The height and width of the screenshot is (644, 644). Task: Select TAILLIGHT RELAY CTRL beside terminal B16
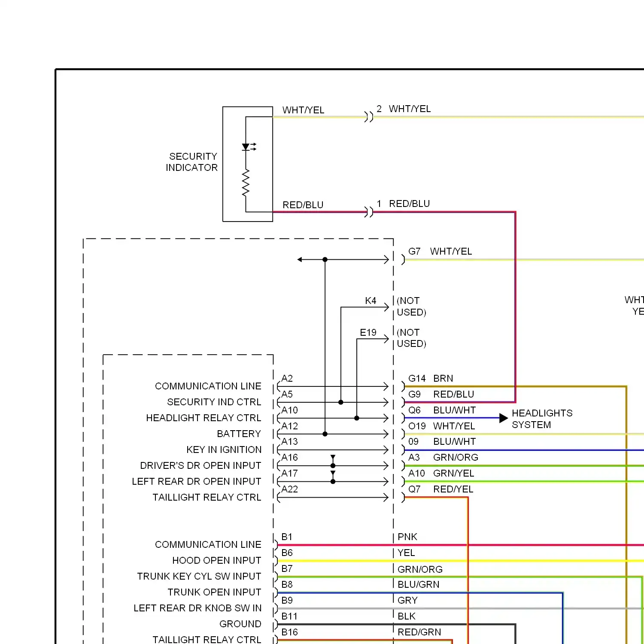coord(207,639)
